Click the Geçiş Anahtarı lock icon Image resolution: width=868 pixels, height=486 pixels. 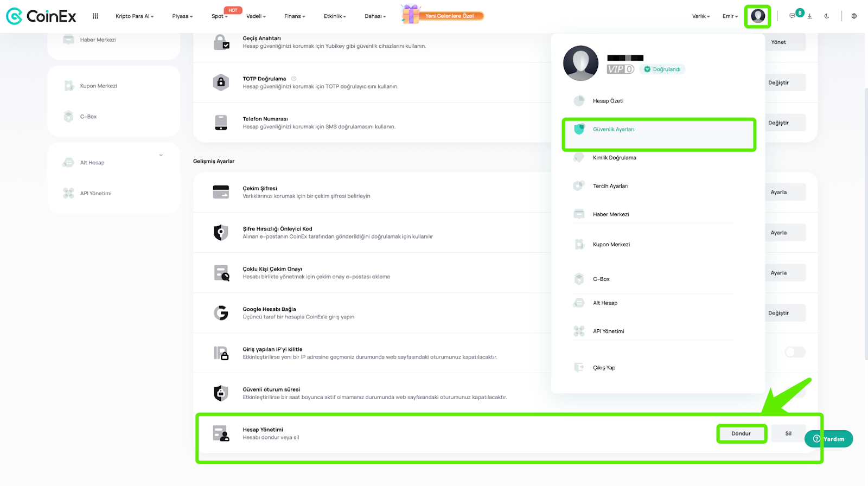[221, 42]
